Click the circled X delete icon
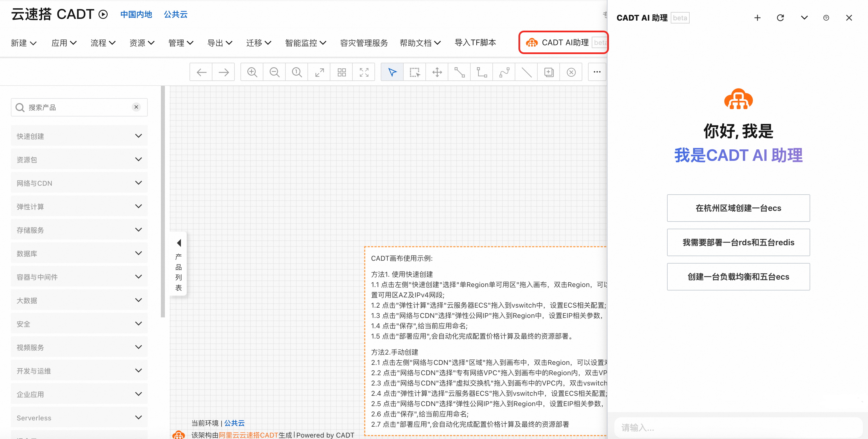The width and height of the screenshot is (868, 439). tap(571, 72)
